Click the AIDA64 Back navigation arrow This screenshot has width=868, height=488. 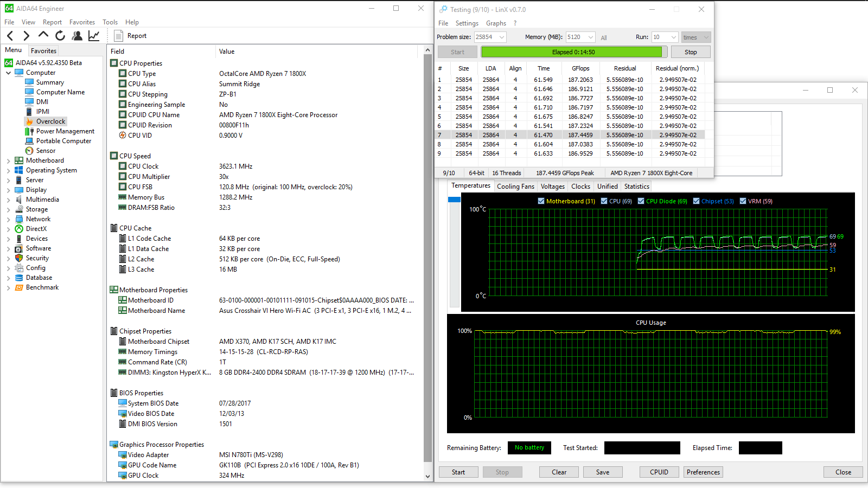(10, 36)
